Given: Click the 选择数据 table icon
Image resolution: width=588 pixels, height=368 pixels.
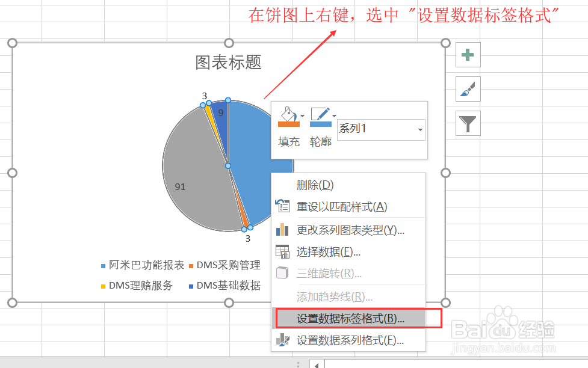Looking at the screenshot, I should click(283, 251).
